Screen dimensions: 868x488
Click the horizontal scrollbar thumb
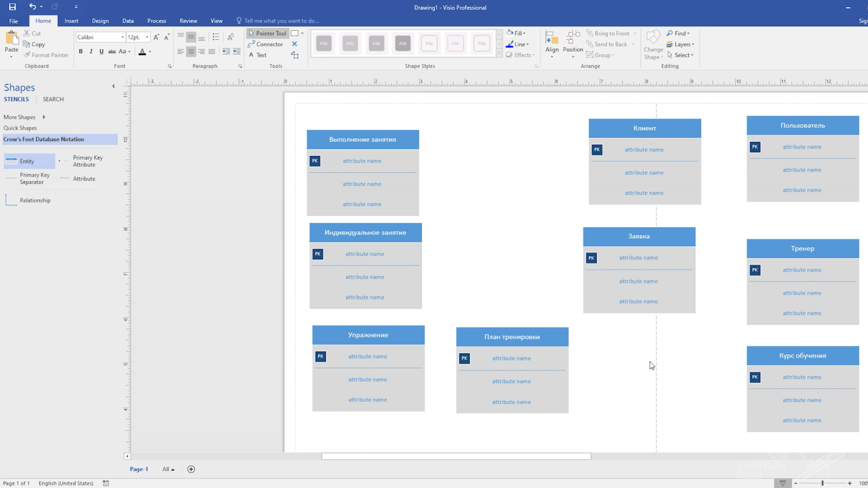(456, 456)
